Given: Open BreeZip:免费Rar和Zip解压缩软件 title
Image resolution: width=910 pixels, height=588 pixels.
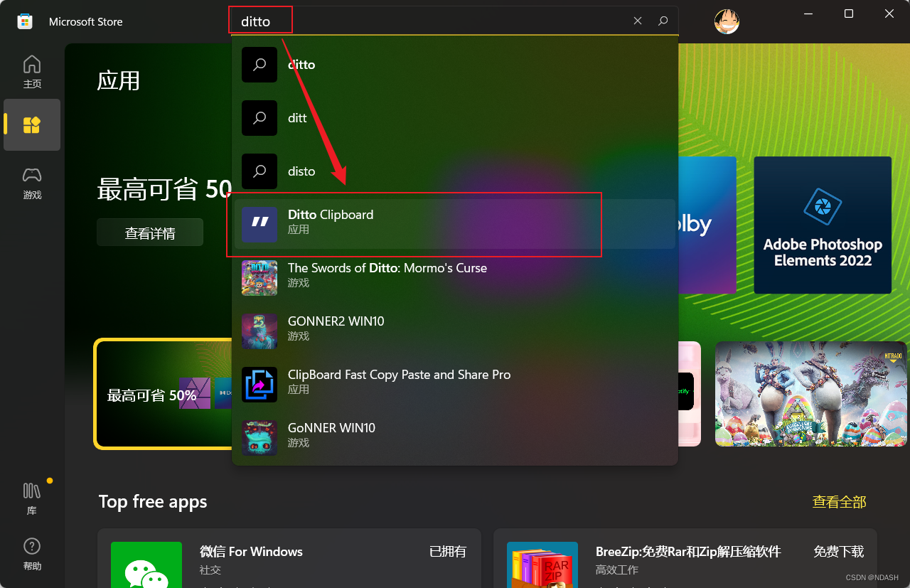Looking at the screenshot, I should tap(688, 552).
